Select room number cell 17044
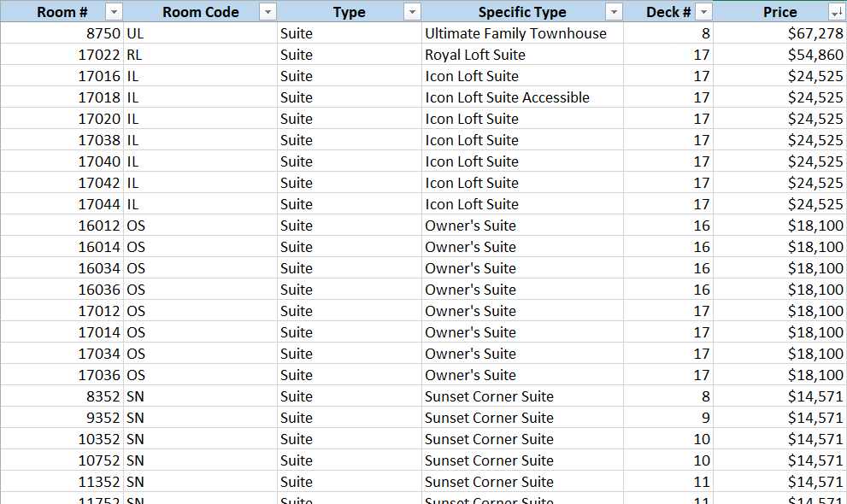 [x=62, y=204]
